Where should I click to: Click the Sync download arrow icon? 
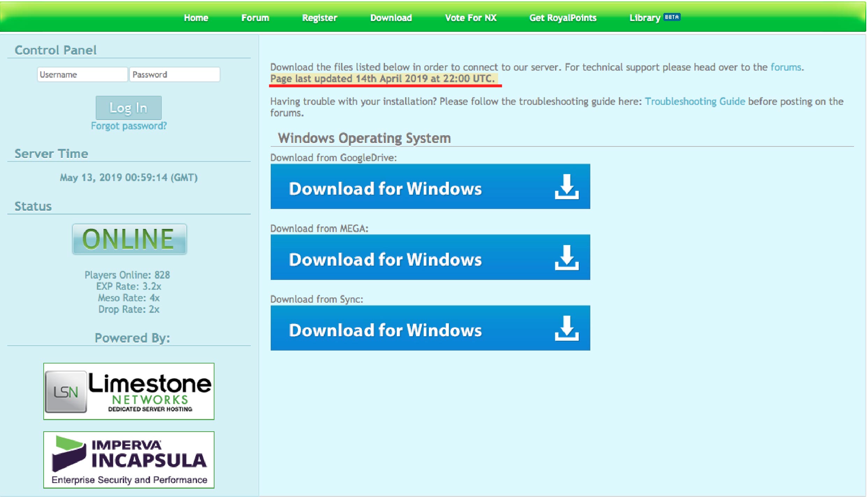566,329
